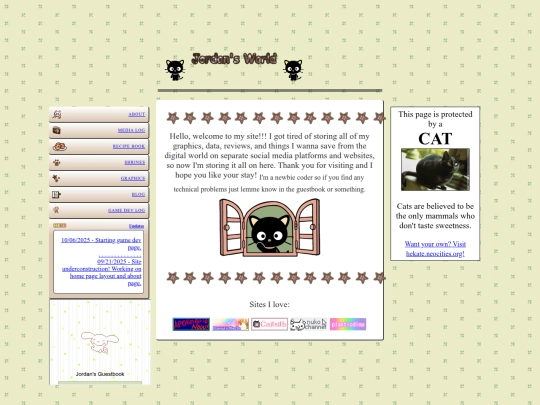
Task: Click the dark blue site button banner
Action: (191, 324)
